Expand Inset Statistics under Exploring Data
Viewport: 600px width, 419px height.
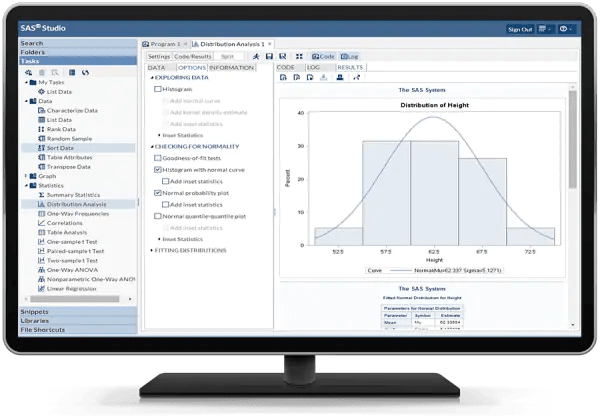(159, 135)
